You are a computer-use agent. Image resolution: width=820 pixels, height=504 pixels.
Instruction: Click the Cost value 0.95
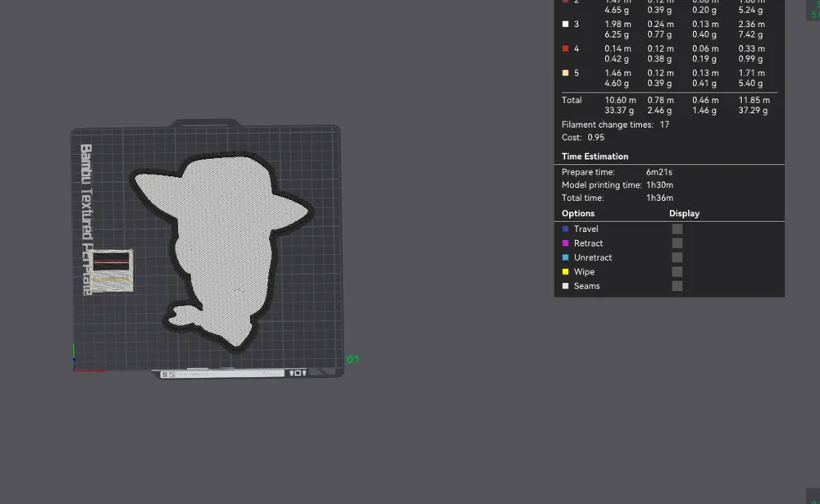click(x=595, y=138)
